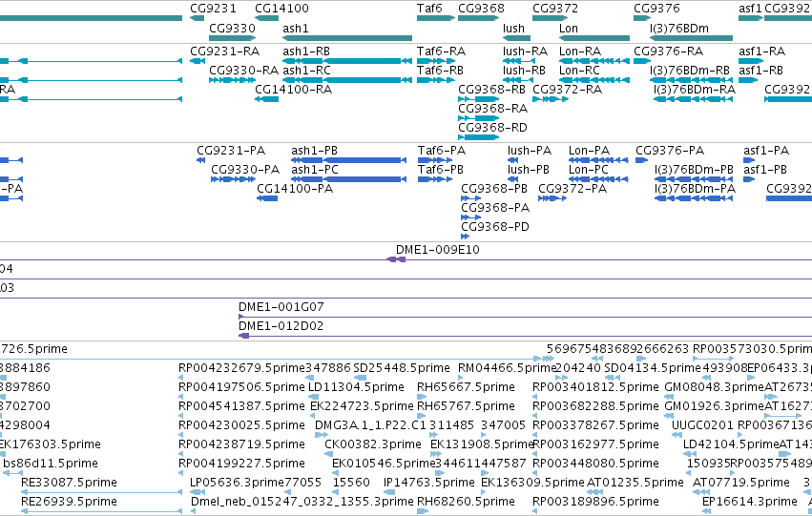Click the CG9372 gene label

coord(555,9)
